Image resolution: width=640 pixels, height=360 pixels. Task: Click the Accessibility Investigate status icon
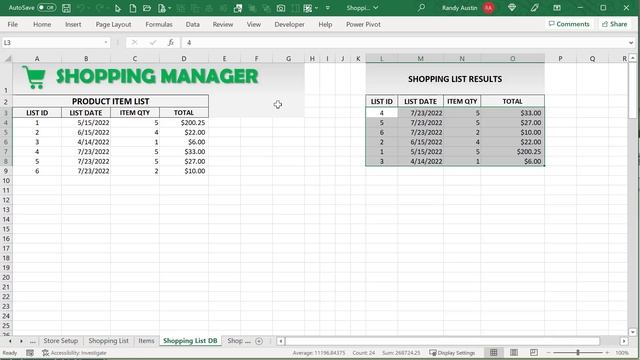[x=74, y=353]
